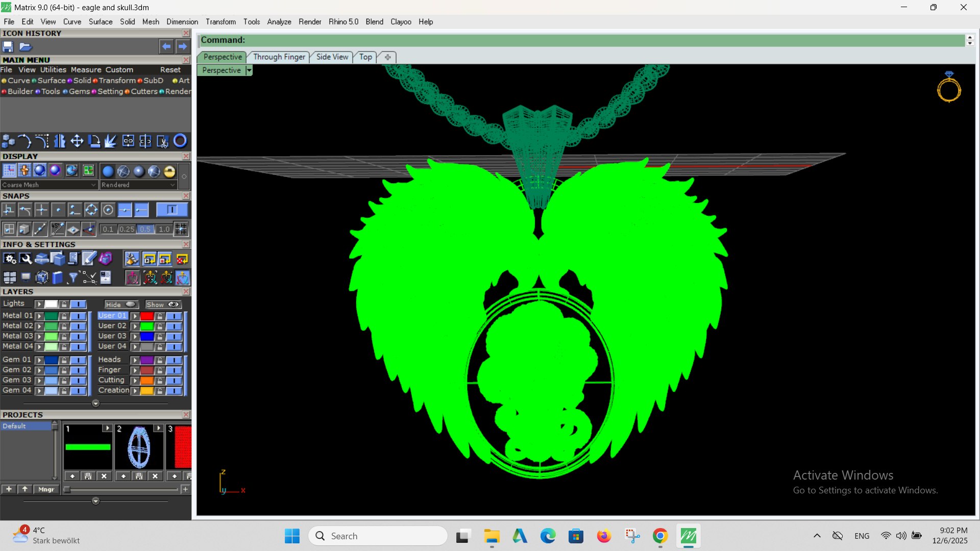The image size is (980, 551).
Task: Click the filter funnel icon in Info & Settings
Action: click(73, 278)
